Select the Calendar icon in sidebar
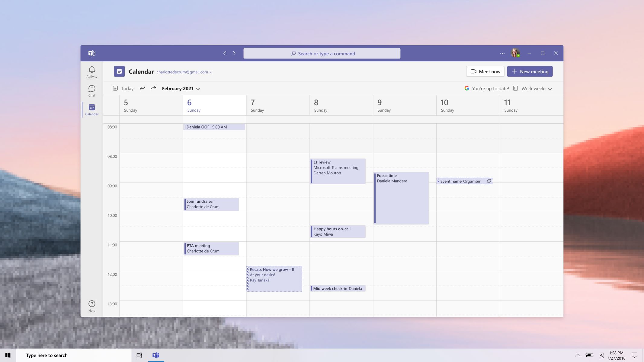Viewport: 644px width, 362px height. (91, 109)
